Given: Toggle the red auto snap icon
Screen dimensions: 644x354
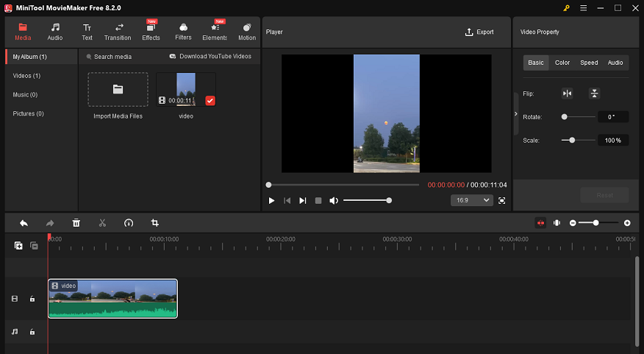Looking at the screenshot, I should (540, 223).
